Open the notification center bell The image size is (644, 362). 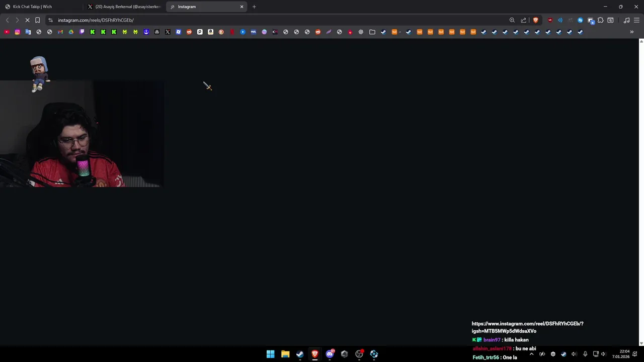pyautogui.click(x=635, y=354)
